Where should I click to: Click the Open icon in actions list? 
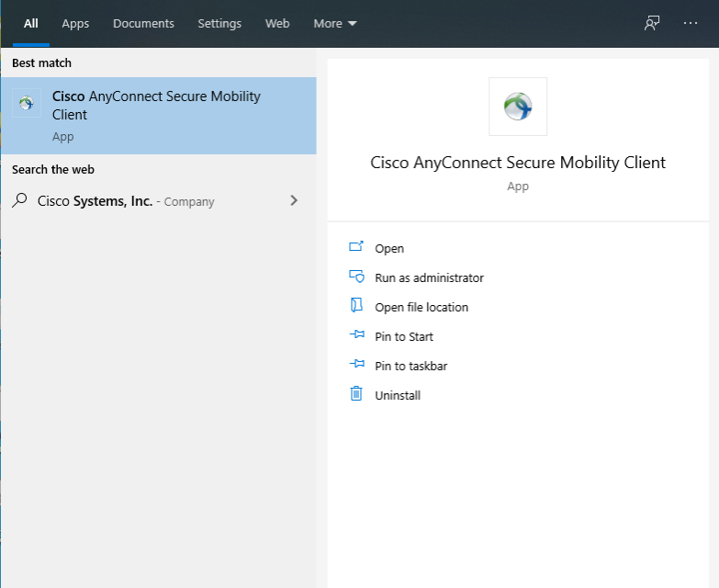356,248
